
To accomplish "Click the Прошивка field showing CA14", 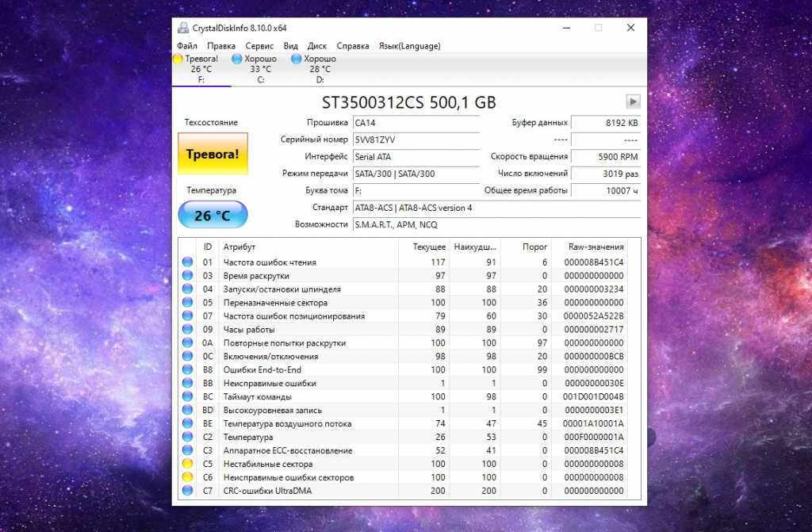I will coord(416,123).
